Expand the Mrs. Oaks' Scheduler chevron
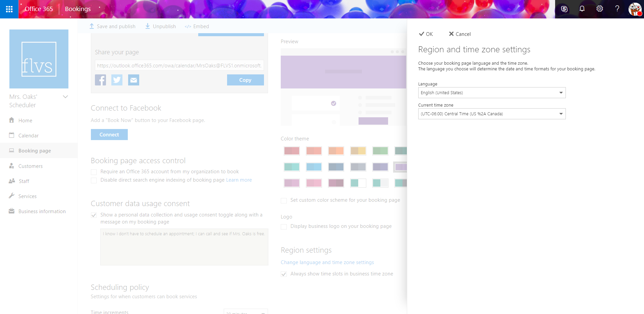 [65, 97]
